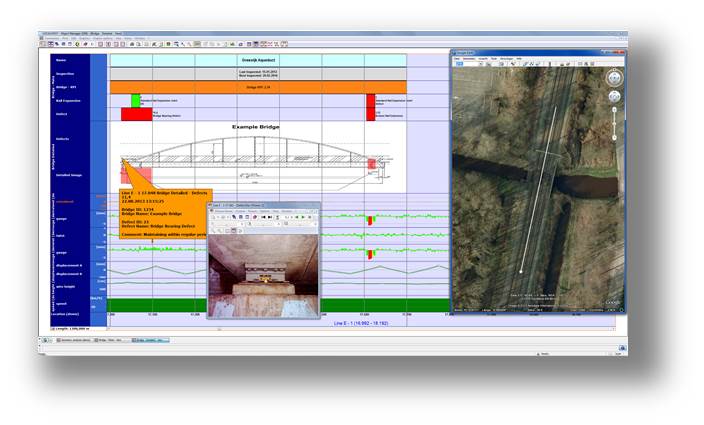Screen dimensions: 704x425
Task: Click the orange defect details callout
Action: pos(165,214)
